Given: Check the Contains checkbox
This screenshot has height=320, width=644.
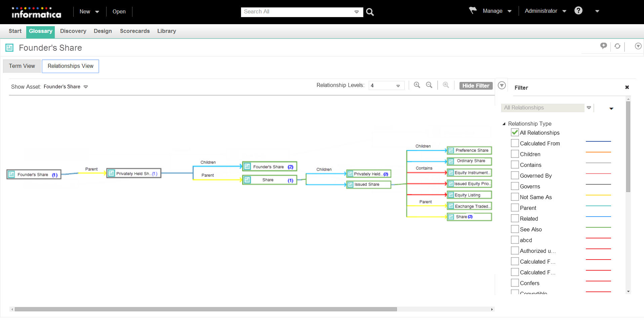Looking at the screenshot, I should pyautogui.click(x=515, y=165).
